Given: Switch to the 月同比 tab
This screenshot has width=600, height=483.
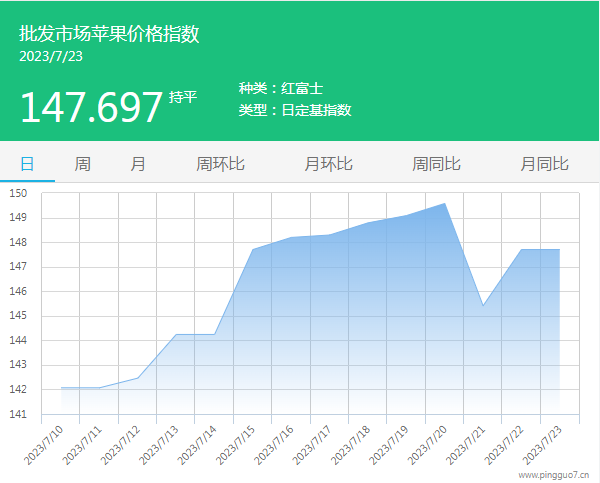Looking at the screenshot, I should point(544,164).
